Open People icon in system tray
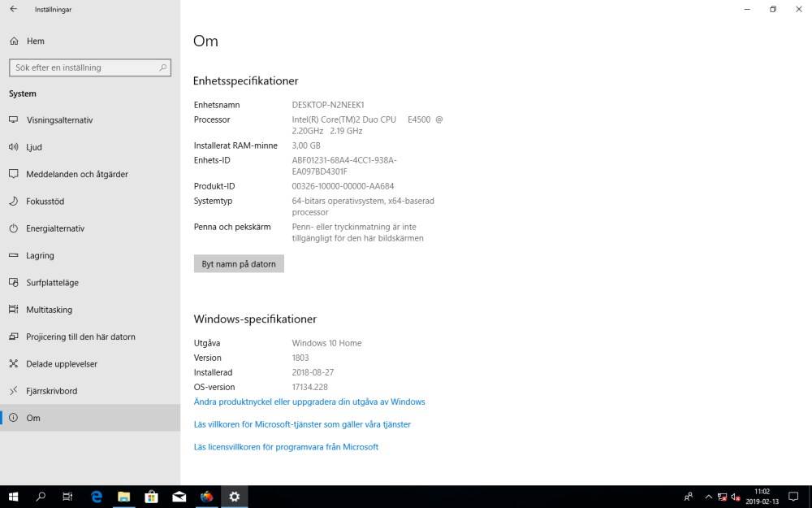This screenshot has width=812, height=508. [x=689, y=497]
